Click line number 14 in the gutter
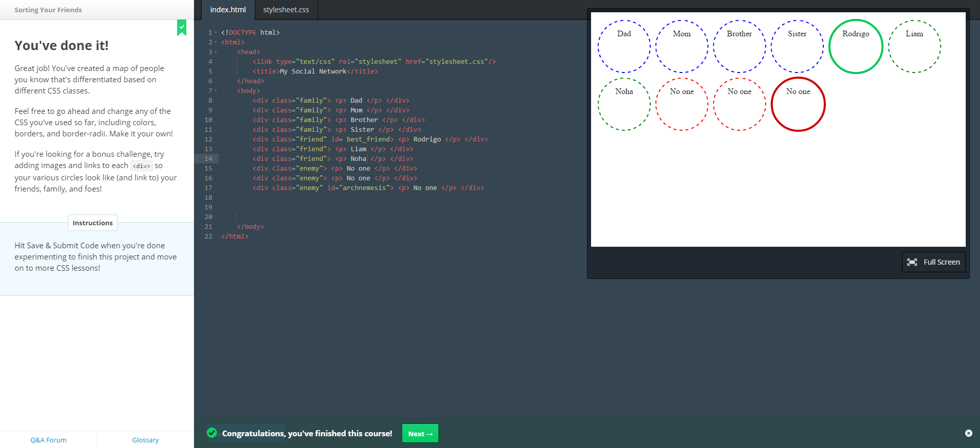980x448 pixels. (x=208, y=159)
